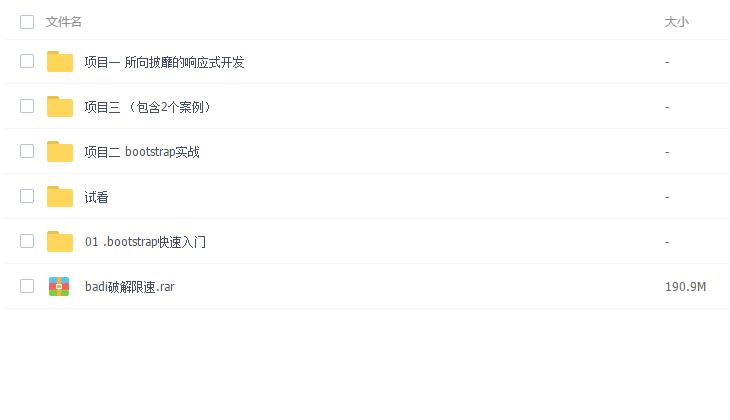Screen dimensions: 730x420
Task: Click the badi破解限速.rar file name
Action: (130, 287)
